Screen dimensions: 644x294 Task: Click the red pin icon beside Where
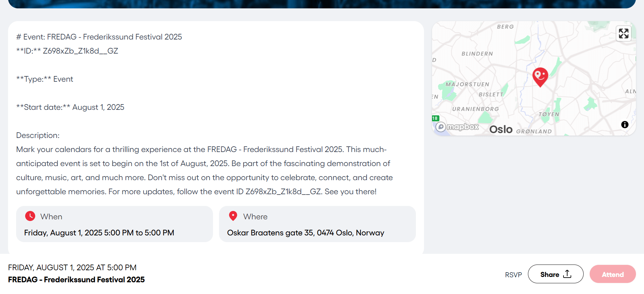(x=233, y=216)
